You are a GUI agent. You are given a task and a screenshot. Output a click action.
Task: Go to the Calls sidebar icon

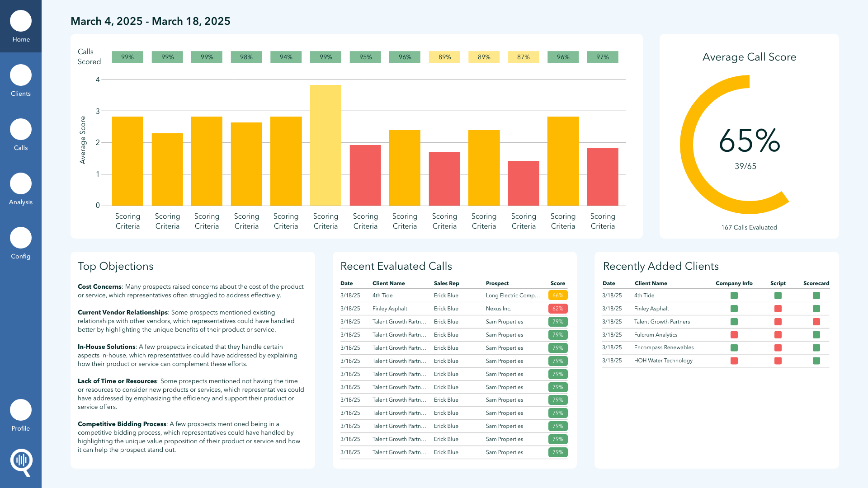click(x=21, y=130)
